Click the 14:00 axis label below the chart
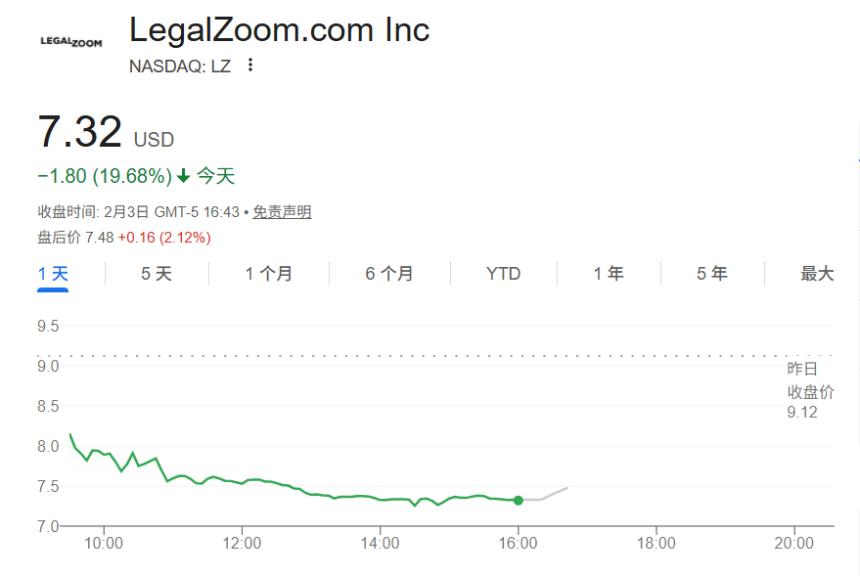This screenshot has height=576, width=860. pyautogui.click(x=380, y=545)
